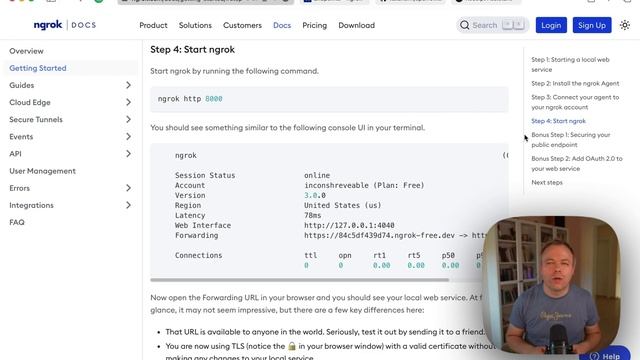This screenshot has height=360, width=640.
Task: Open the Solutions menu
Action: coord(195,25)
